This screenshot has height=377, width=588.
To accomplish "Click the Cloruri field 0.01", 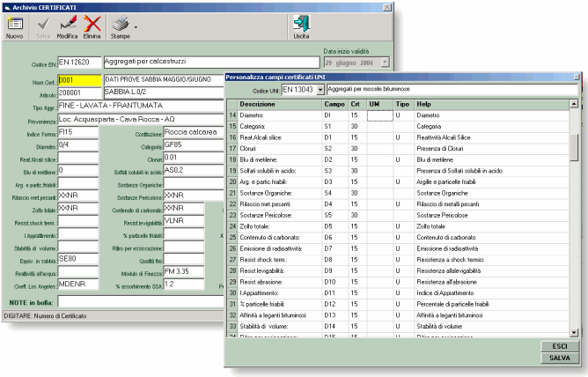I will (x=194, y=157).
